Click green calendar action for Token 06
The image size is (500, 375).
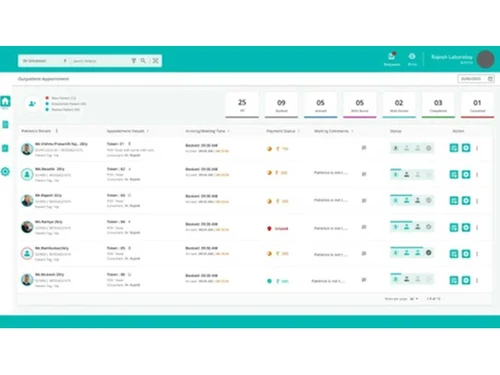[454, 280]
